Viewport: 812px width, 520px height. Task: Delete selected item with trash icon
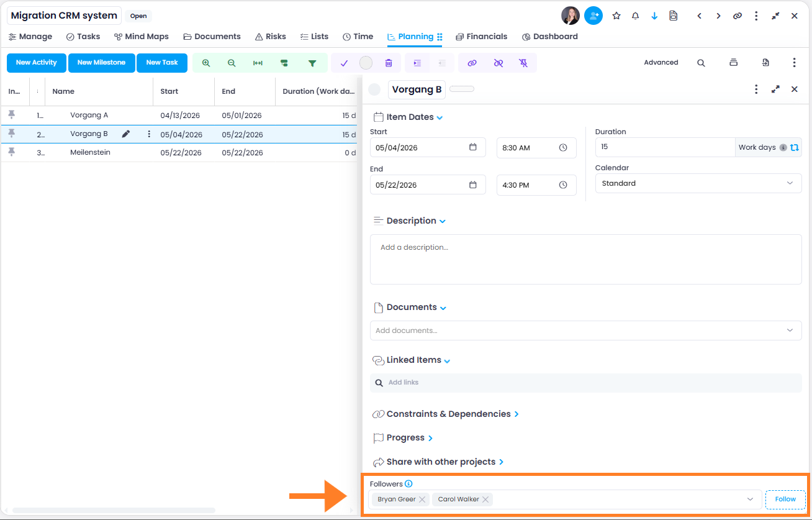click(389, 63)
